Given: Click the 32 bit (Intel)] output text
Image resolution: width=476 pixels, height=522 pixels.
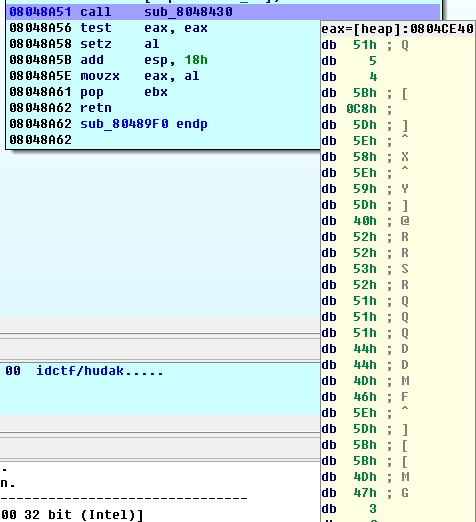Looking at the screenshot, I should (x=83, y=515).
